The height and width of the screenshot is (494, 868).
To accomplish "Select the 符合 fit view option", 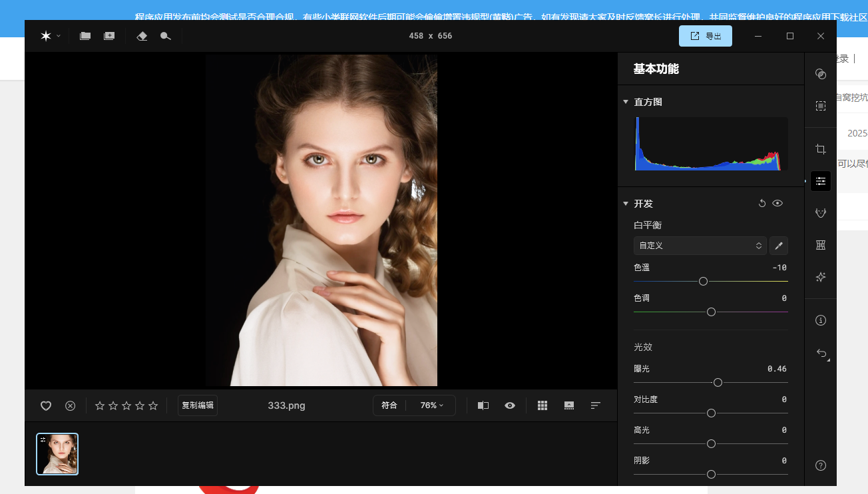I will (389, 405).
